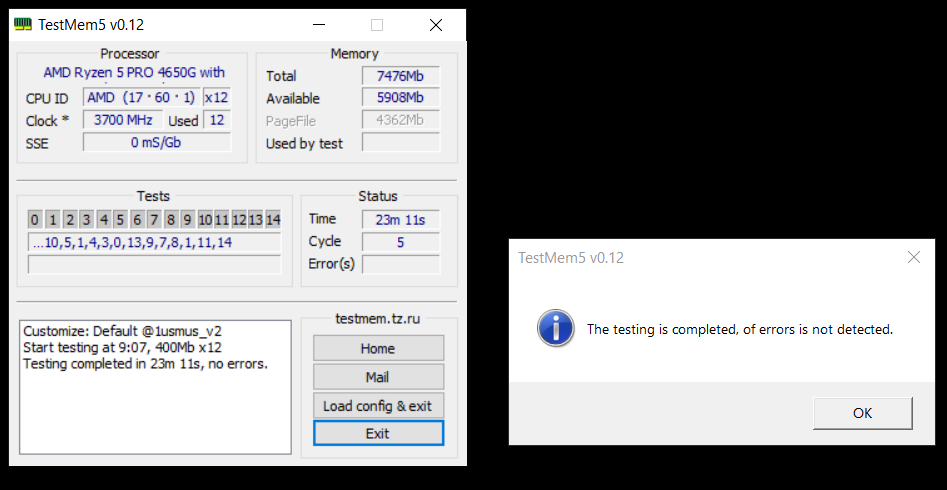Select test number 14 box

coord(272,219)
